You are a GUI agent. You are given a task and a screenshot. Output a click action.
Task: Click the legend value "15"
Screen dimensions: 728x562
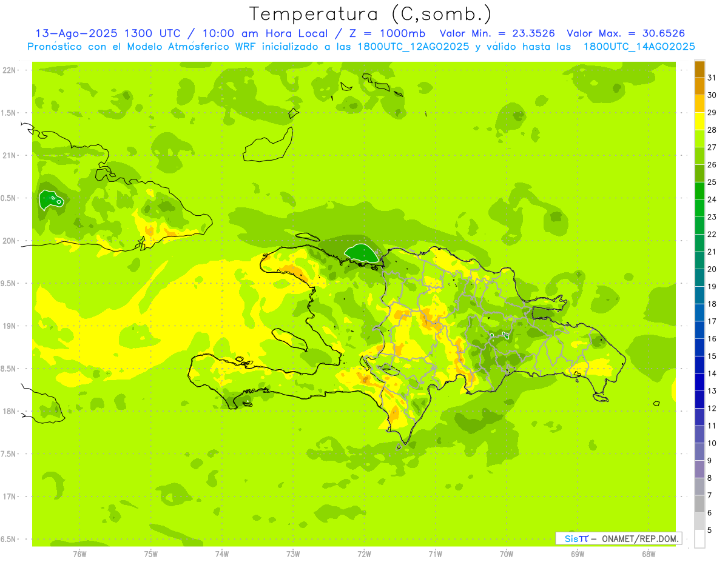coord(712,356)
